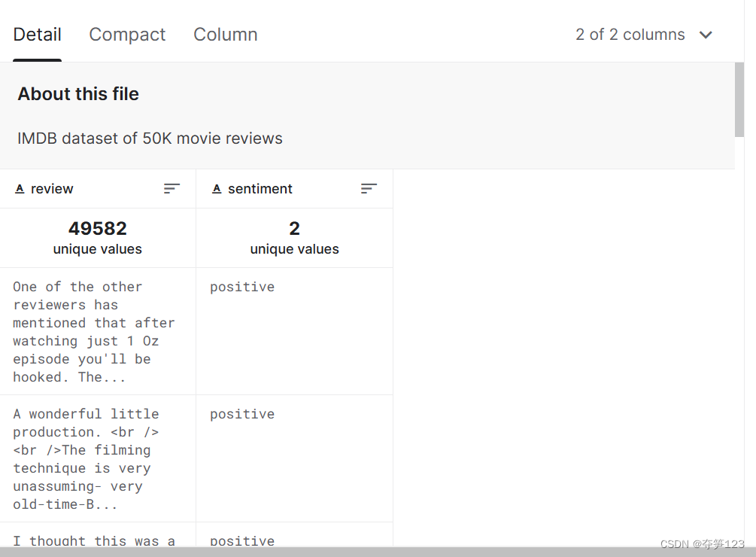756x557 pixels.
Task: Open the Column tab
Action: pyautogui.click(x=226, y=35)
